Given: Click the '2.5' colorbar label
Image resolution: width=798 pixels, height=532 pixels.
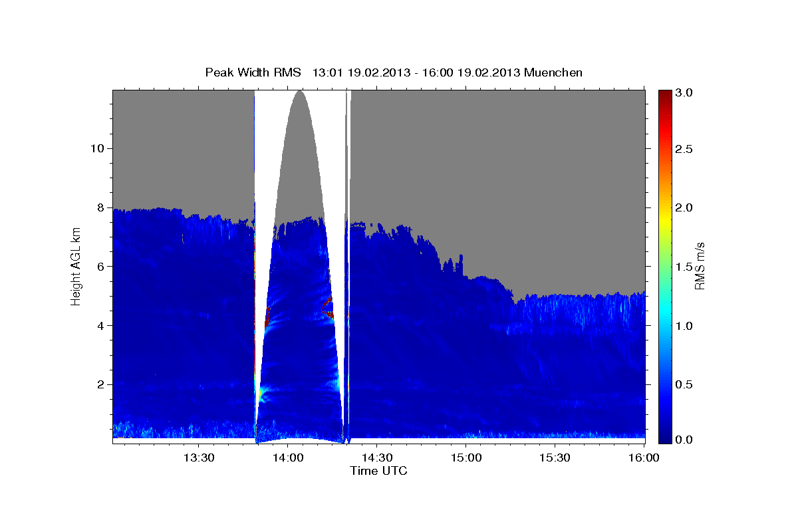Looking at the screenshot, I should [x=685, y=149].
